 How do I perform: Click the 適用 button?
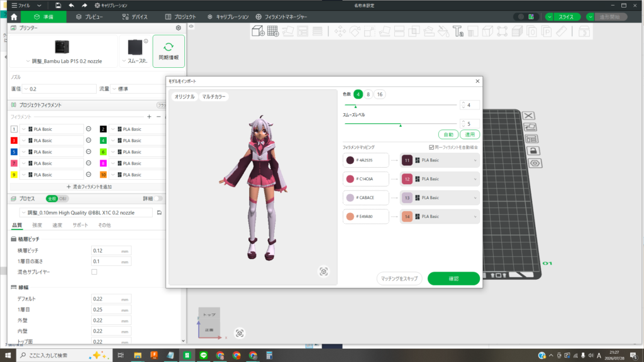pyautogui.click(x=469, y=134)
